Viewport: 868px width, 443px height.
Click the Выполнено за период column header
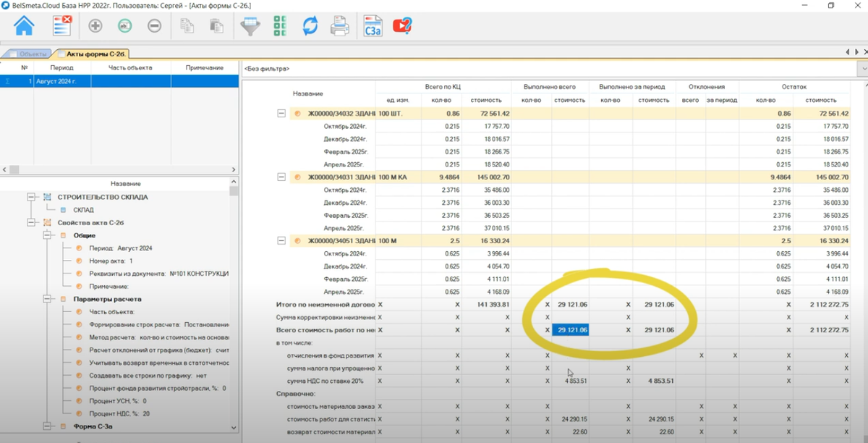(x=632, y=86)
